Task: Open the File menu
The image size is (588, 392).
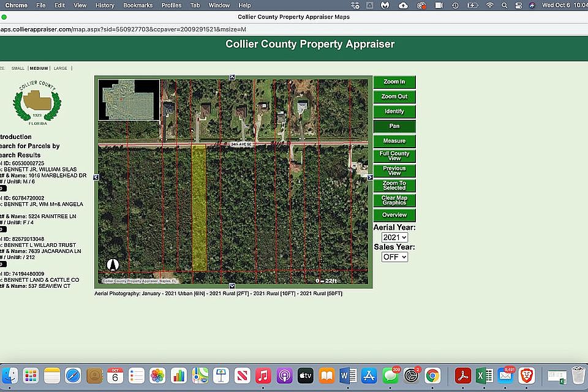Action: tap(40, 6)
